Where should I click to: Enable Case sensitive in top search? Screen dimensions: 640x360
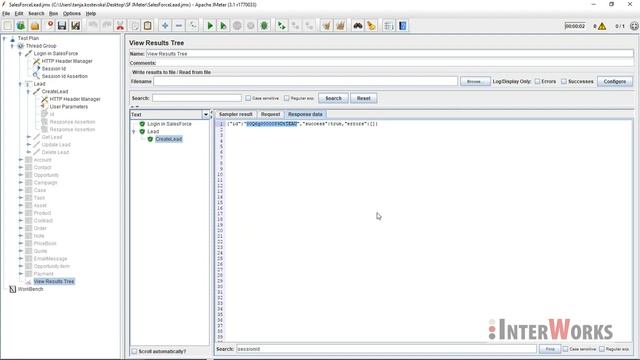(248, 98)
